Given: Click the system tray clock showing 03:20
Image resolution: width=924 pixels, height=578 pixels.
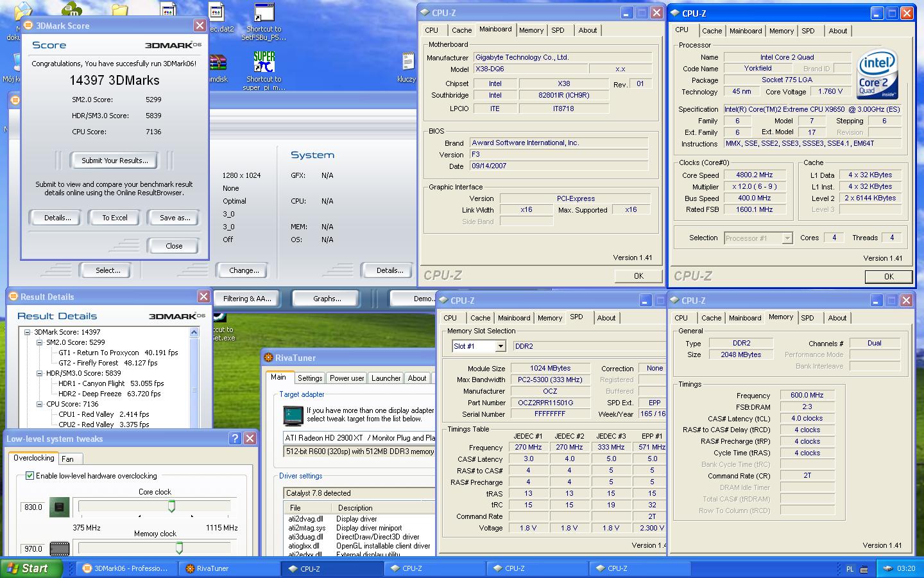Looking at the screenshot, I should pos(906,568).
